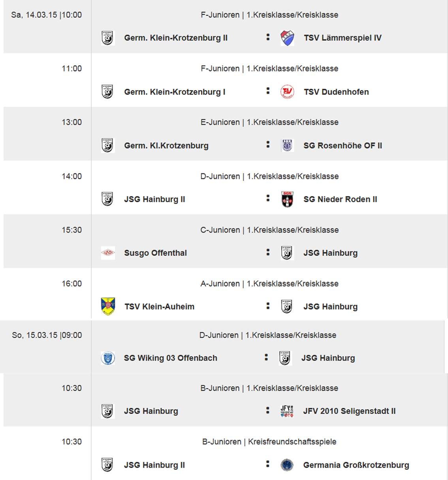448x480 pixels.
Task: Click the SG Wiking 03 Offenbach crest
Action: tap(108, 358)
